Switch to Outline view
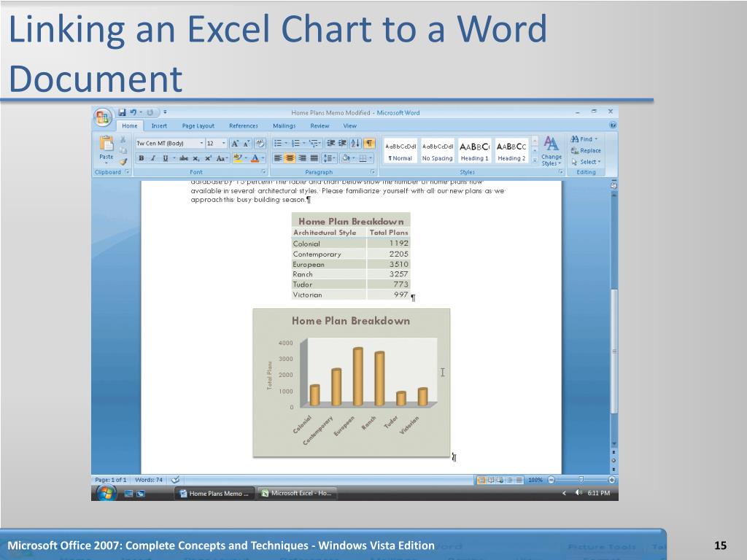Screen dimensions: 747x560 pyautogui.click(x=509, y=480)
